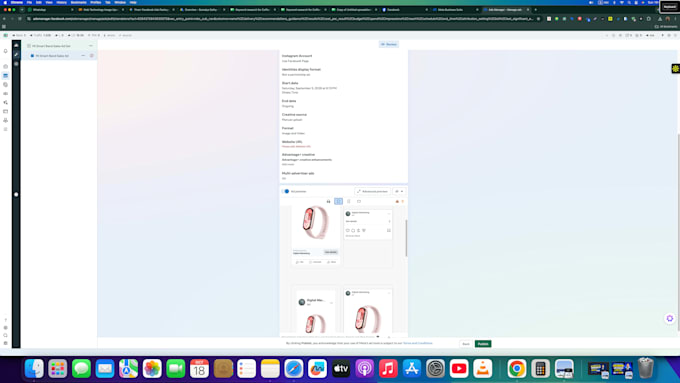Switch to Meta Business Suite browser tab

coord(455,10)
